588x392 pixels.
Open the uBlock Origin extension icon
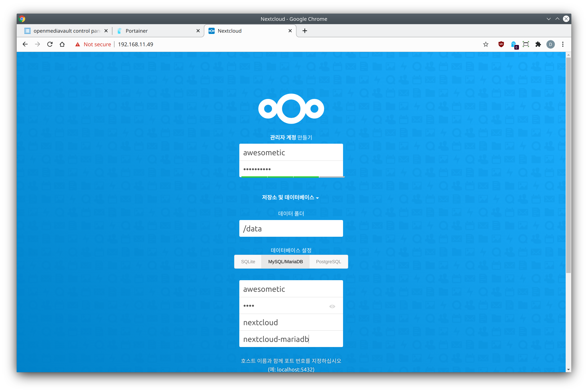[501, 44]
